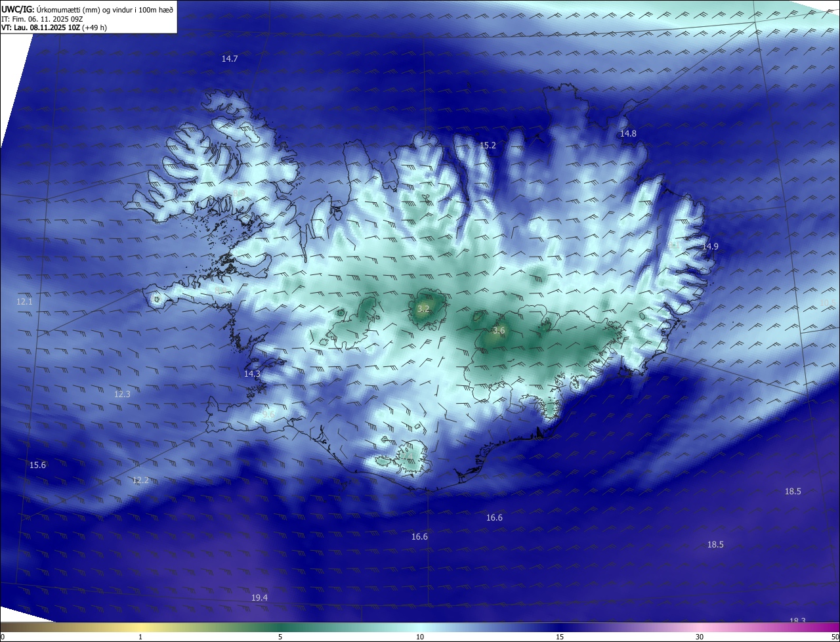Click the 14.7 value label
The width and height of the screenshot is (840, 642).
click(x=230, y=59)
